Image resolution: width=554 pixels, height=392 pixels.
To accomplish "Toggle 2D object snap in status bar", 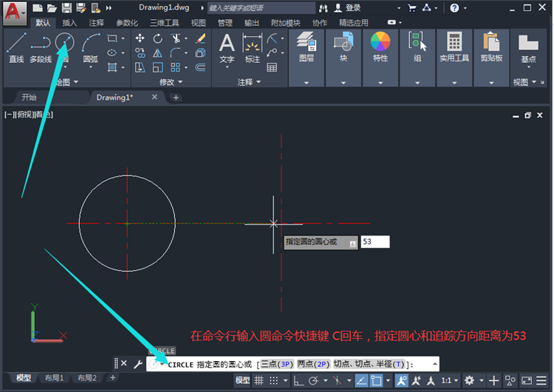I will point(376,380).
